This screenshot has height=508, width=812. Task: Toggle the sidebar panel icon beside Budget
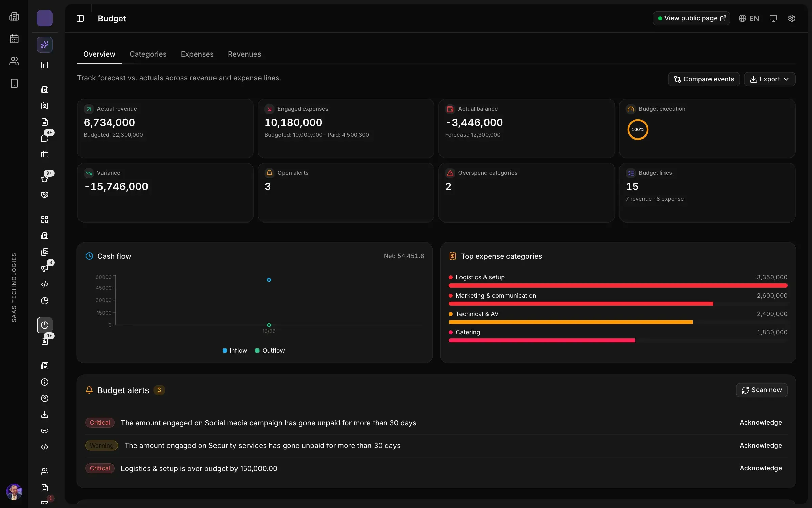tap(80, 18)
